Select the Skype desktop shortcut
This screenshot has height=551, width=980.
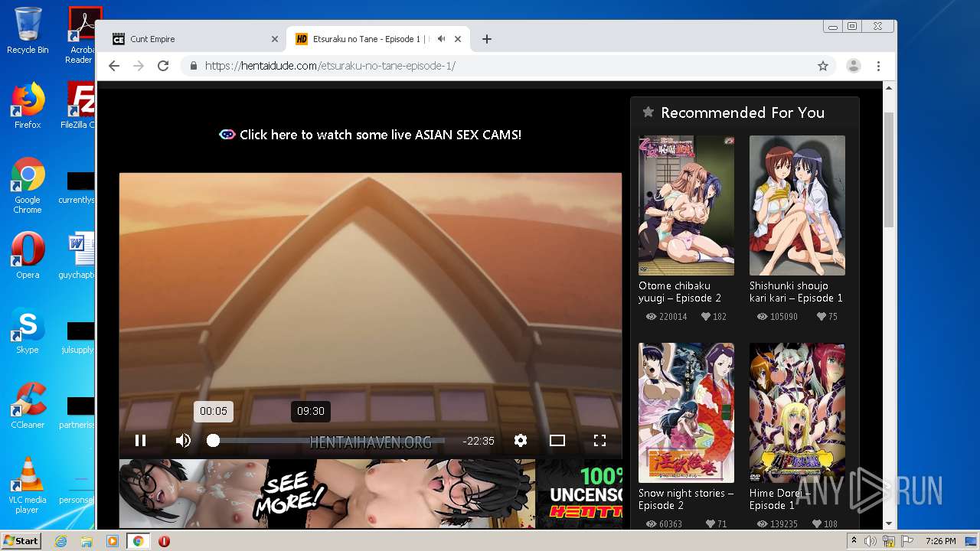[x=28, y=331]
